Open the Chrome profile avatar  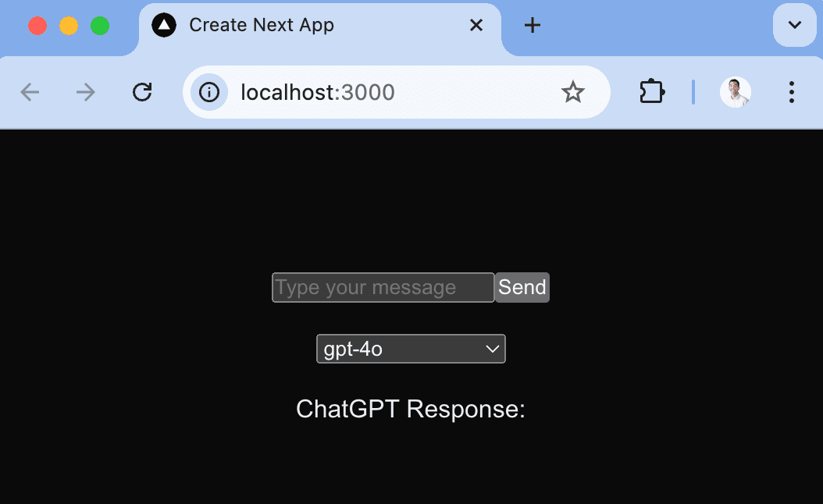[735, 92]
